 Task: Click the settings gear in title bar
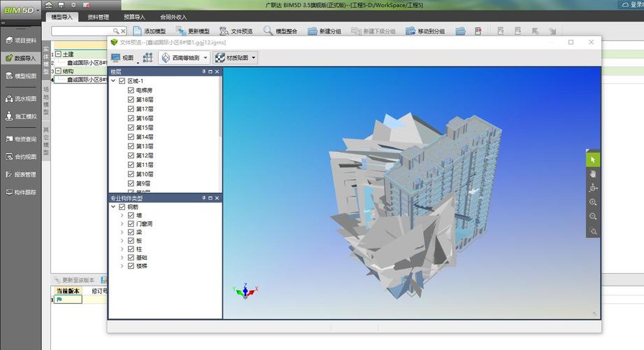click(73, 5)
